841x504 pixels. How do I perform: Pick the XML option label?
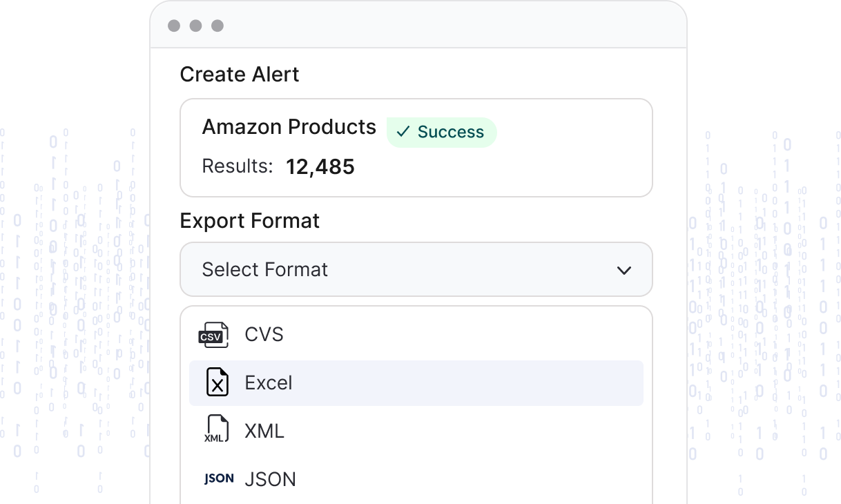[x=264, y=431]
